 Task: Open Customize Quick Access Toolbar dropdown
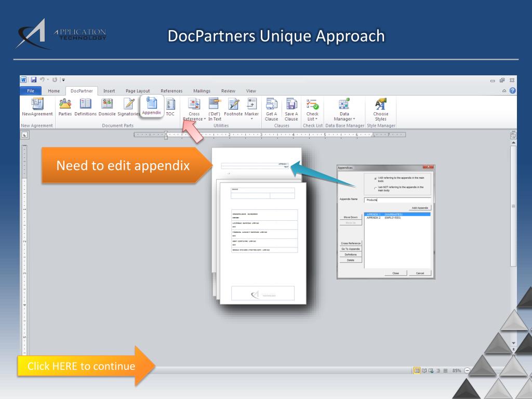[x=63, y=80]
